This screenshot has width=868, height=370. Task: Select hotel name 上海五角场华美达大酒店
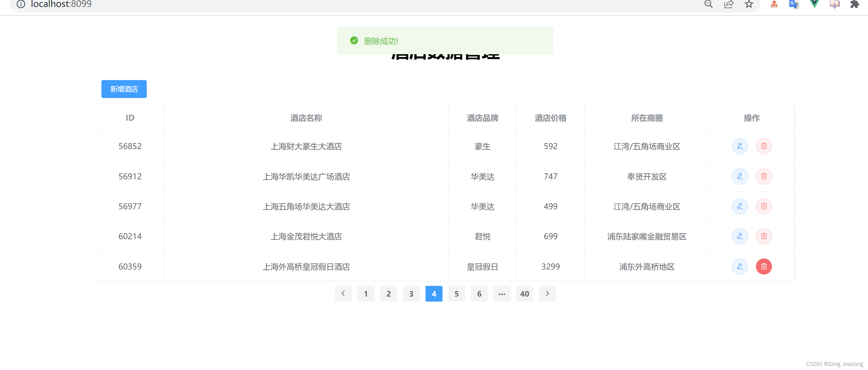pyautogui.click(x=306, y=207)
